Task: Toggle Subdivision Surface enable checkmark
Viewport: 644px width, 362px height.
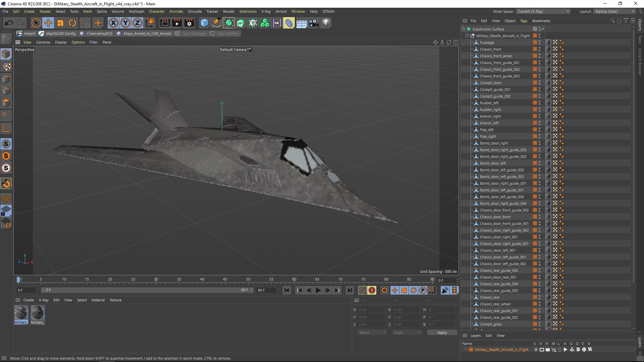Action: pos(543,29)
